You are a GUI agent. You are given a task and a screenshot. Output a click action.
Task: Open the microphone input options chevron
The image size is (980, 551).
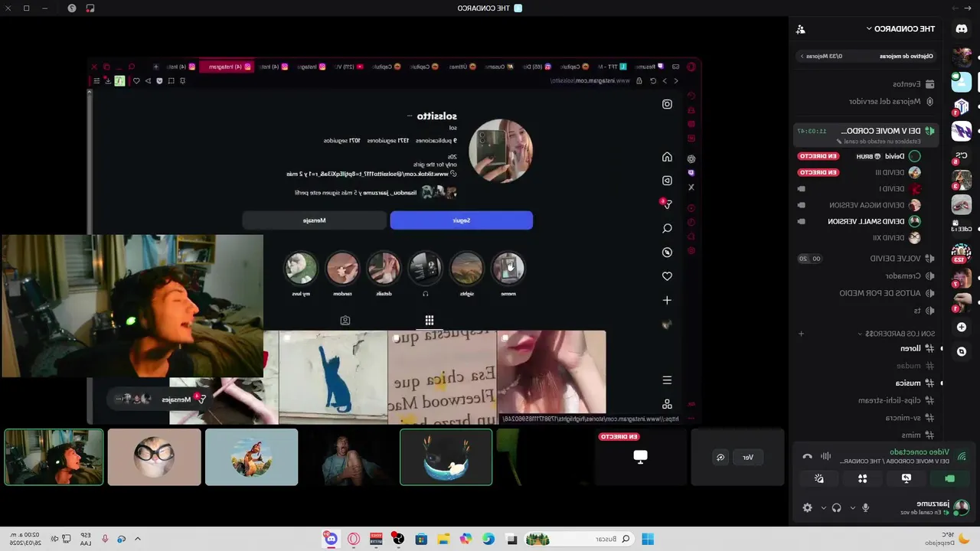pos(852,507)
